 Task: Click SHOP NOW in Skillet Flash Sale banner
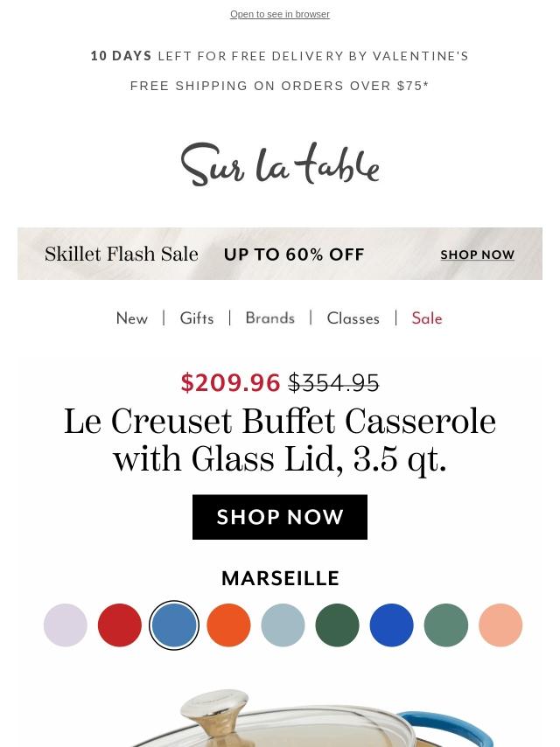pyautogui.click(x=478, y=255)
